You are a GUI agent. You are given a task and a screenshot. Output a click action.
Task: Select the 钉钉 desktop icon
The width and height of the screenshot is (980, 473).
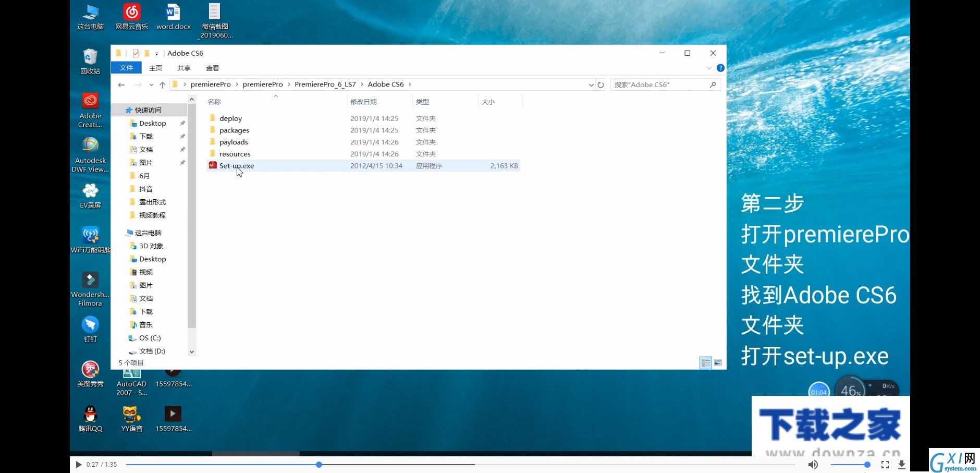tap(90, 329)
